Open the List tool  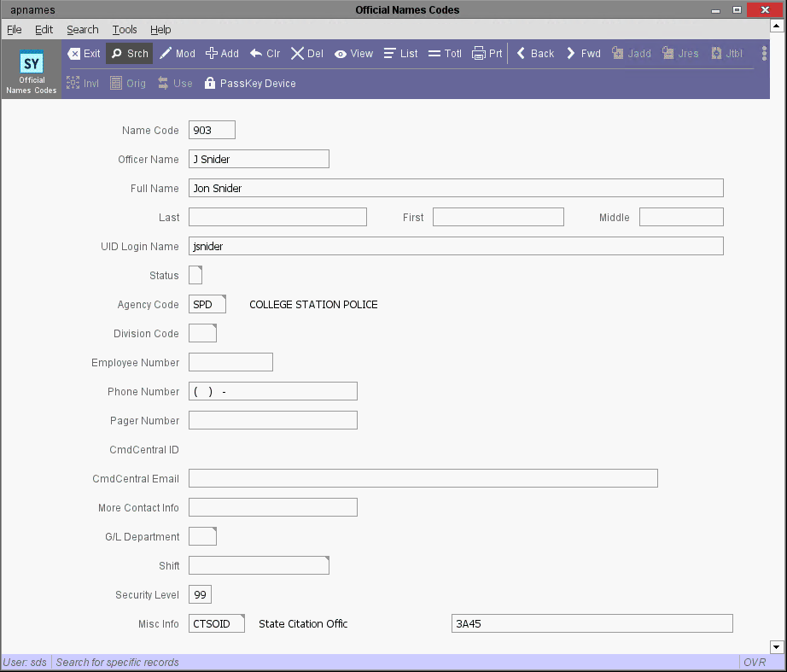click(x=400, y=53)
